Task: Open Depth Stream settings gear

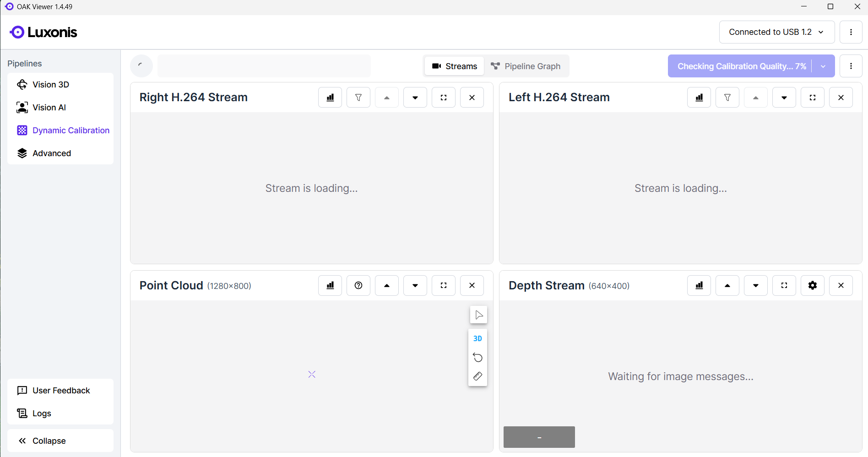Action: point(813,286)
